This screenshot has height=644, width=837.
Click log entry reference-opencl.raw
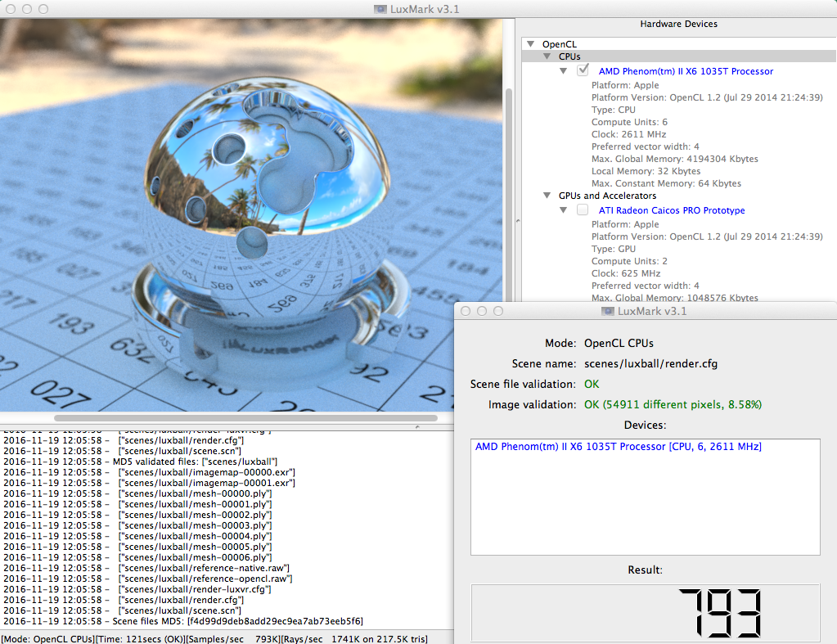click(x=148, y=579)
